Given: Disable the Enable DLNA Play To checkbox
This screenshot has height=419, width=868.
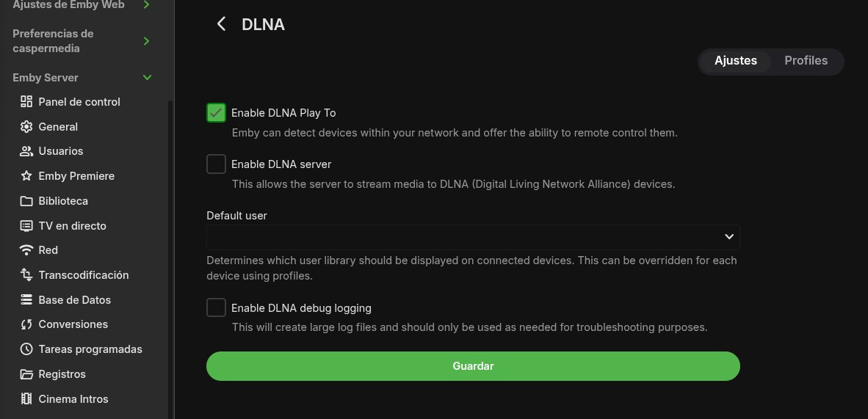Looking at the screenshot, I should pyautogui.click(x=216, y=113).
